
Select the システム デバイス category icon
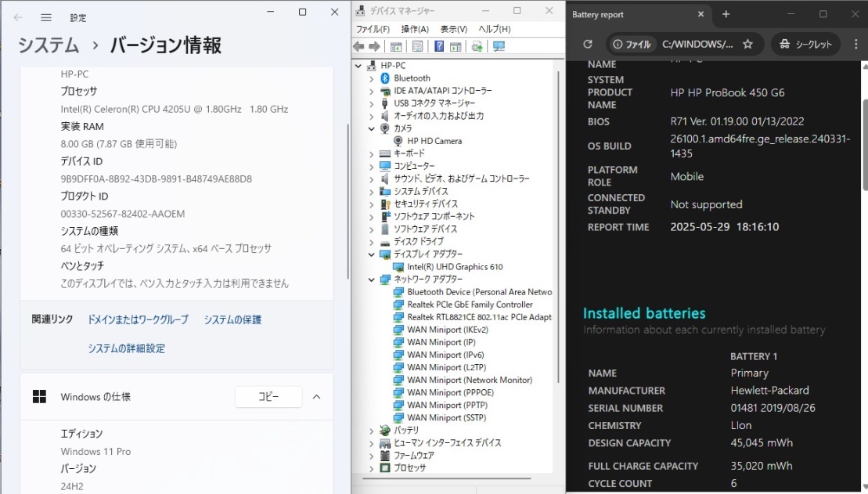pos(385,191)
